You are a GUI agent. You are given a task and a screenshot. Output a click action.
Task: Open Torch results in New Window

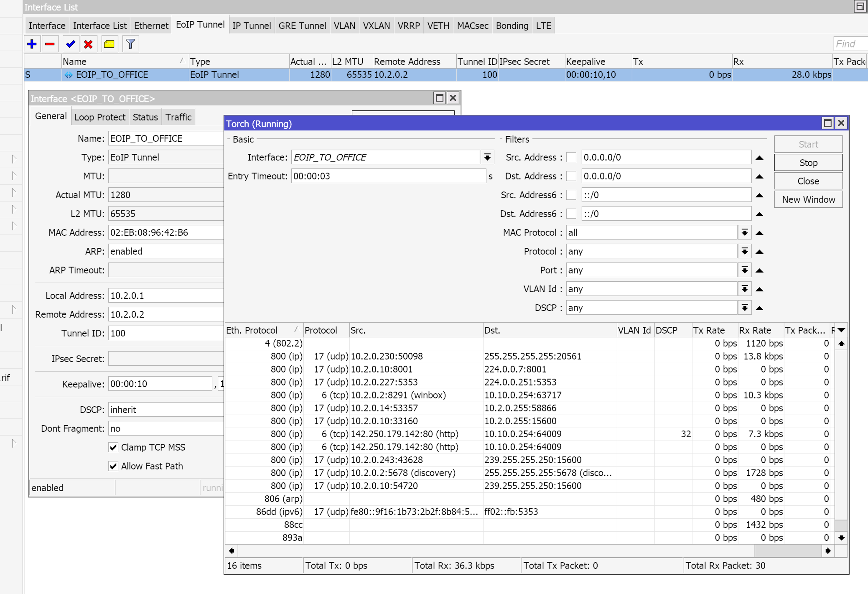[808, 199]
